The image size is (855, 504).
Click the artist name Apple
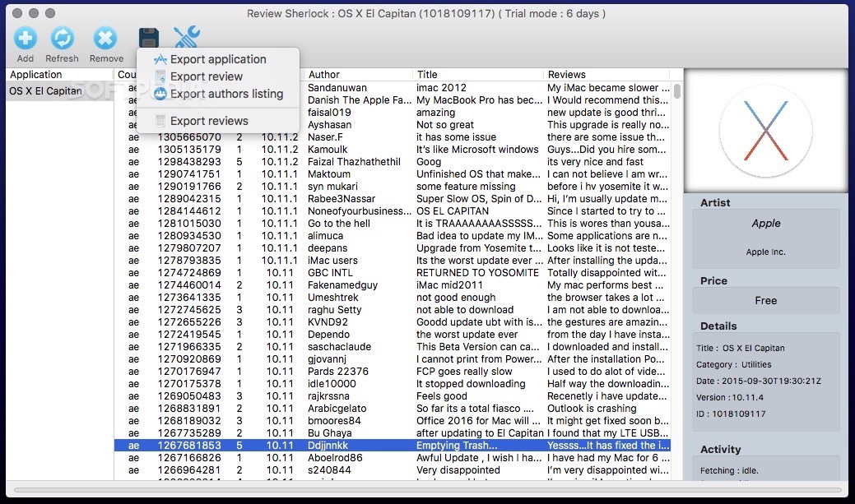point(765,224)
